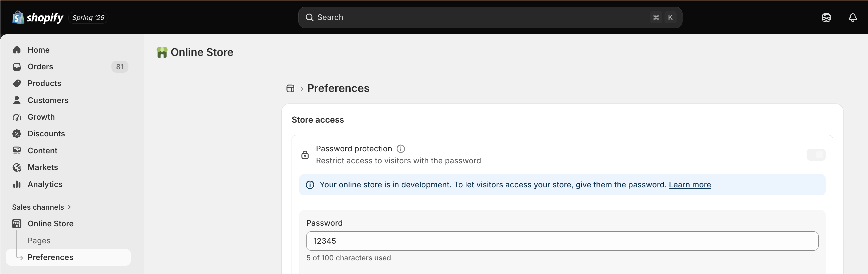Click the Content icon
Screen dimensions: 868x274
click(x=17, y=150)
